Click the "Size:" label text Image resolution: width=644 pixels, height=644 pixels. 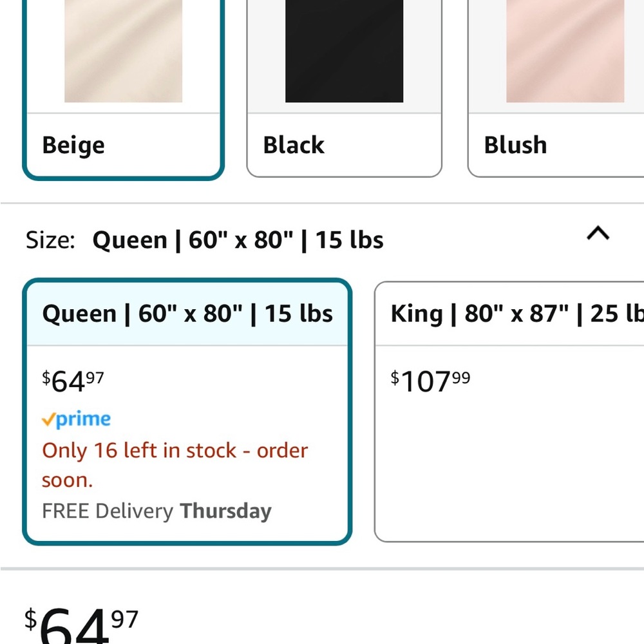click(x=50, y=240)
